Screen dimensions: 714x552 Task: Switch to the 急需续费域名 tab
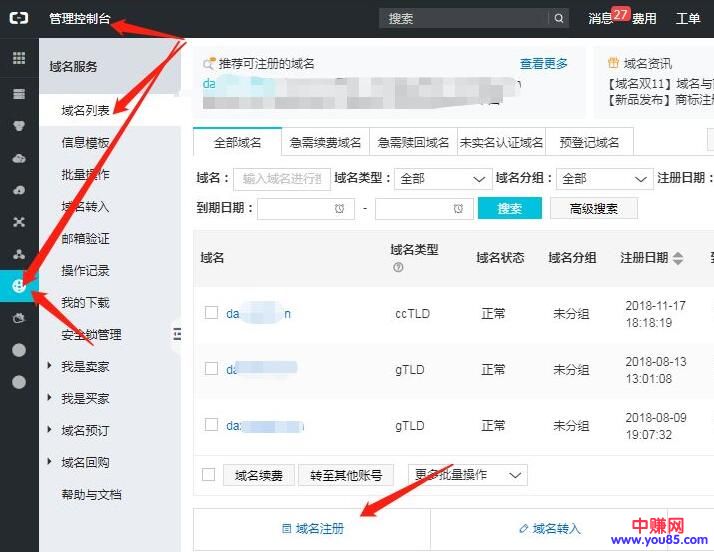[x=325, y=143]
